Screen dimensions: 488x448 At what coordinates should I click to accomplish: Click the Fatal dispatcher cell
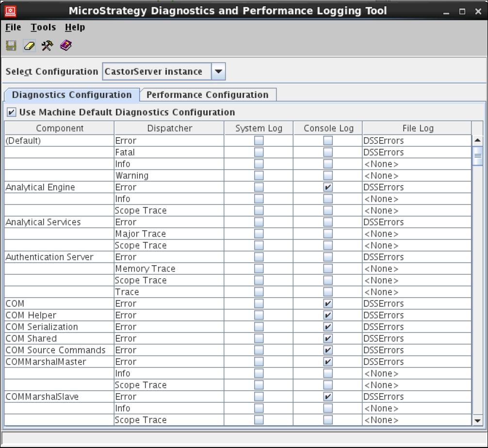[x=169, y=152]
